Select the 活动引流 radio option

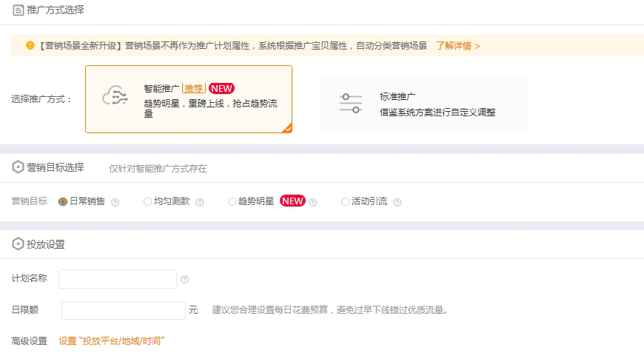click(x=345, y=201)
